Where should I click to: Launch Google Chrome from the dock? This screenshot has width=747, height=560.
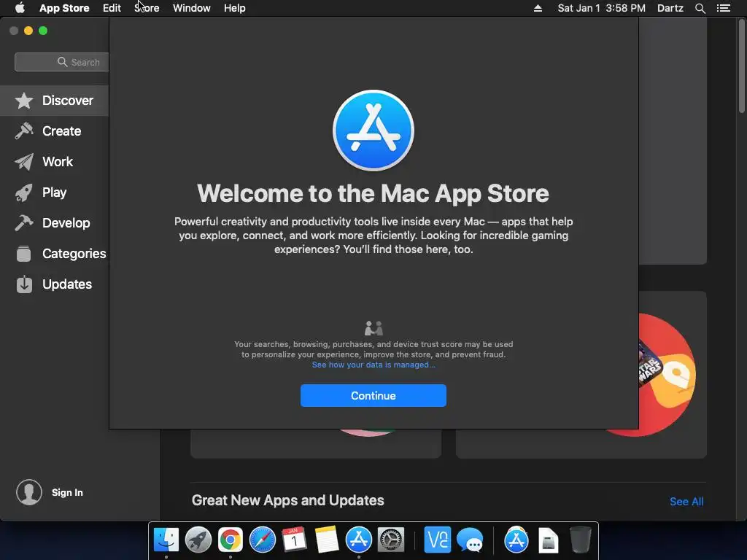(x=230, y=540)
